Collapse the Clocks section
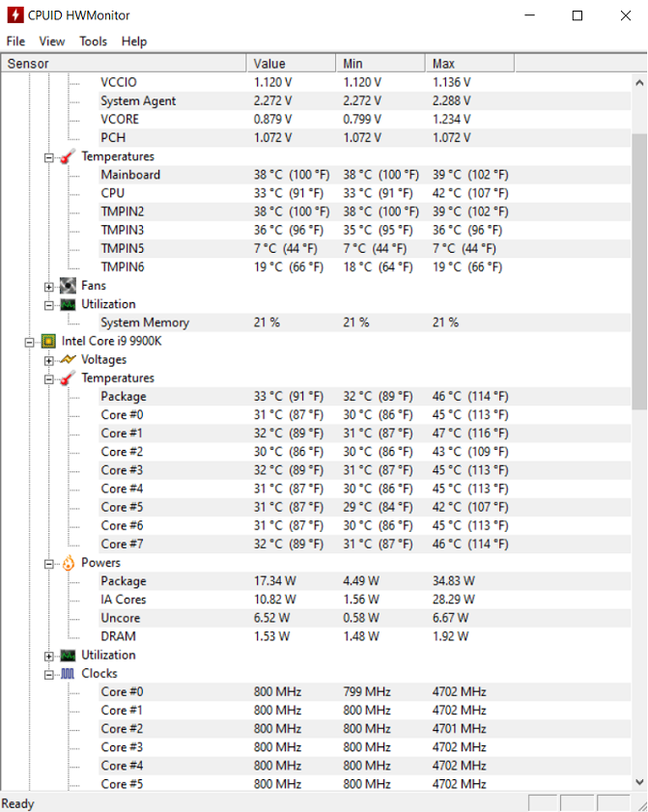Viewport: 648px width, 812px height. pyautogui.click(x=48, y=675)
